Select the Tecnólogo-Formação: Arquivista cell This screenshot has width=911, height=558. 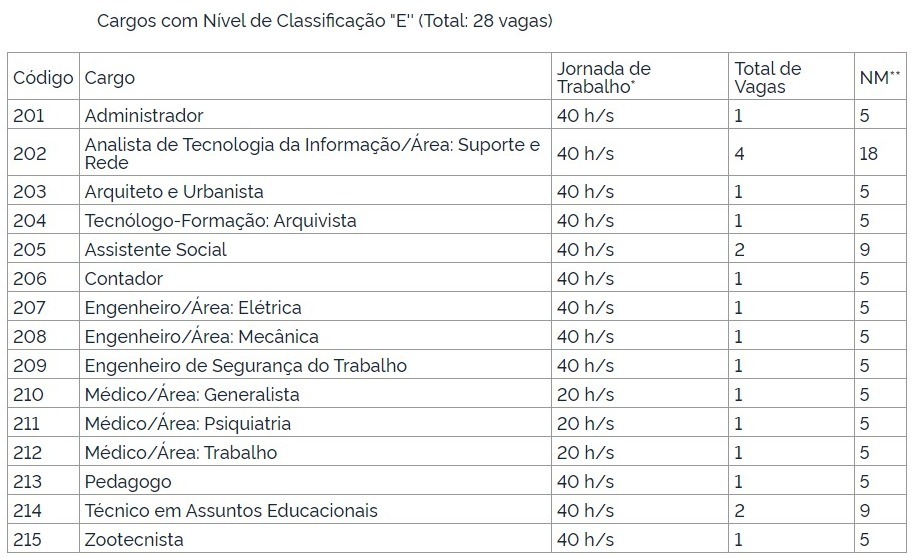click(220, 220)
